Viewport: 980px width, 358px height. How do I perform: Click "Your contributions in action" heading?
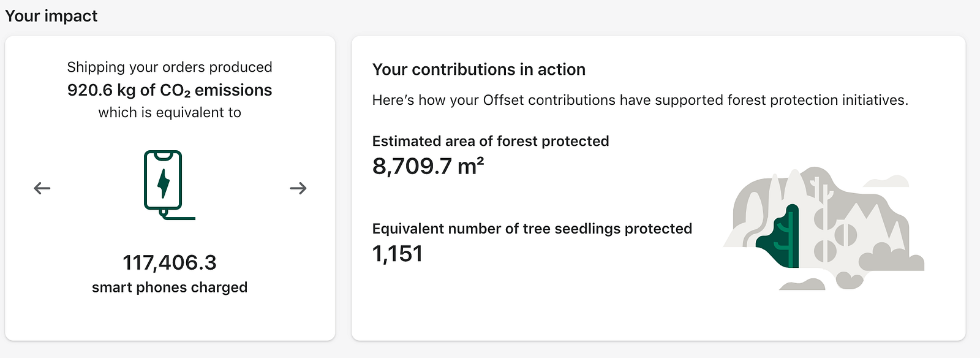(x=479, y=70)
